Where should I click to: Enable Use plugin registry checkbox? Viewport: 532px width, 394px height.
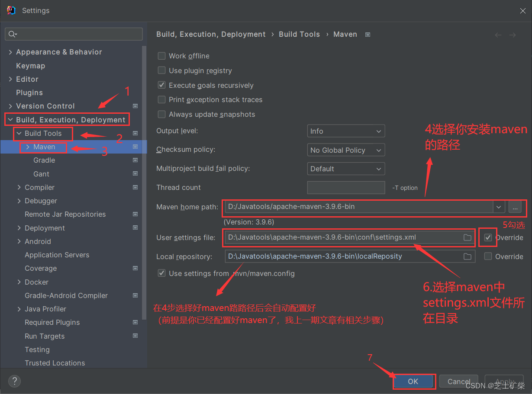point(162,70)
